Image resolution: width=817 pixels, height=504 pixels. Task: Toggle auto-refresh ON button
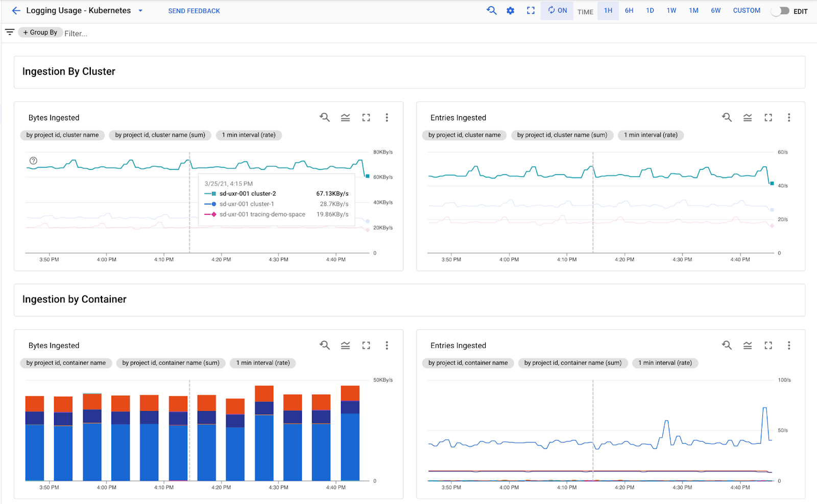tap(557, 10)
